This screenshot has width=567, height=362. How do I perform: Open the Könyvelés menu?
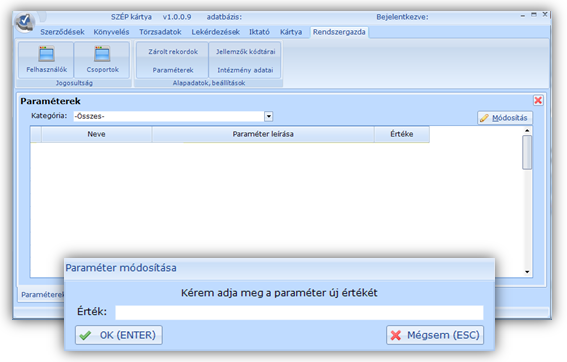[111, 32]
